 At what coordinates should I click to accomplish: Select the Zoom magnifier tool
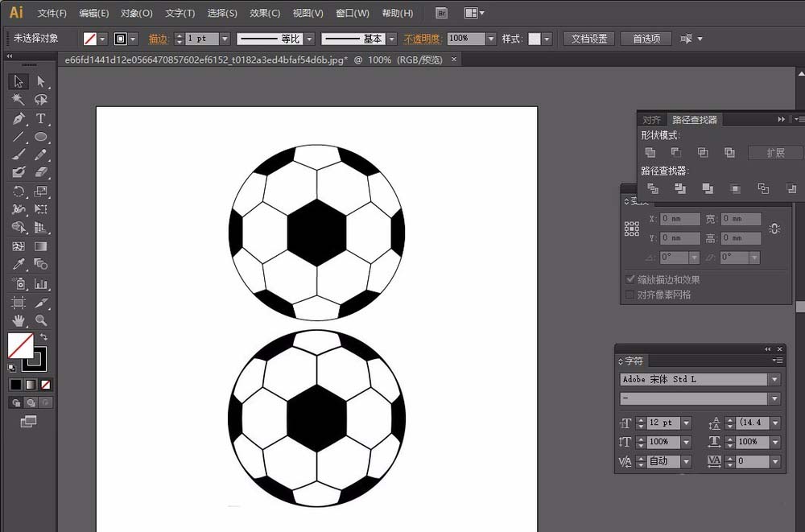pyautogui.click(x=40, y=321)
